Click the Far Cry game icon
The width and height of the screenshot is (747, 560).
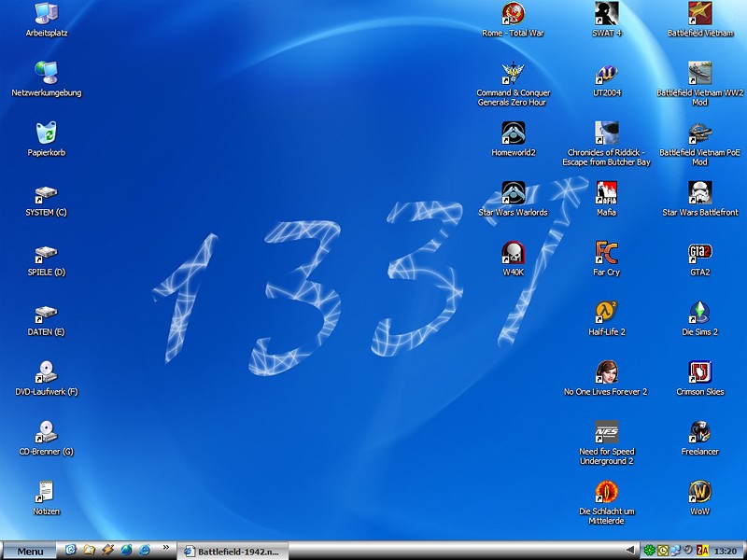click(606, 252)
